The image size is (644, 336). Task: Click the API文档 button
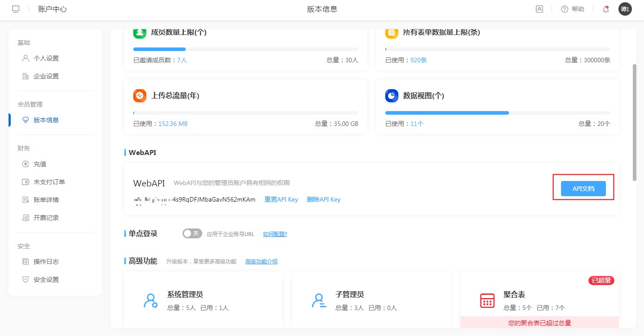(583, 189)
